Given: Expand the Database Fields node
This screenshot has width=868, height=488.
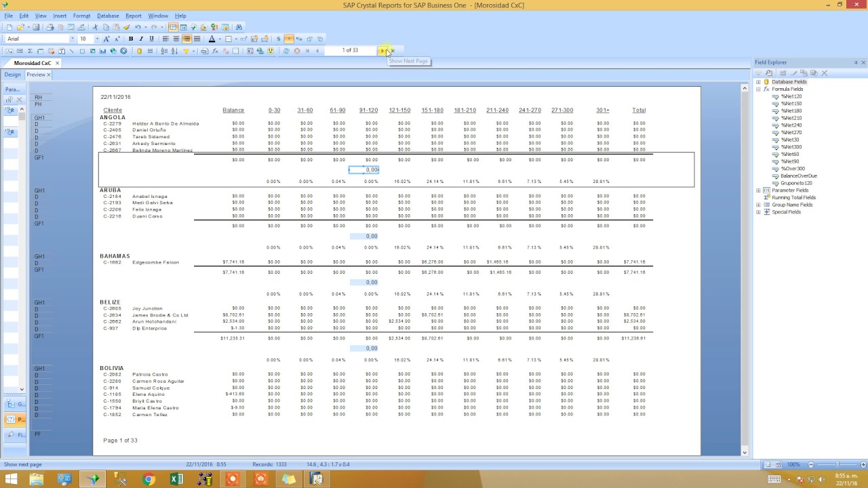Looking at the screenshot, I should (758, 82).
